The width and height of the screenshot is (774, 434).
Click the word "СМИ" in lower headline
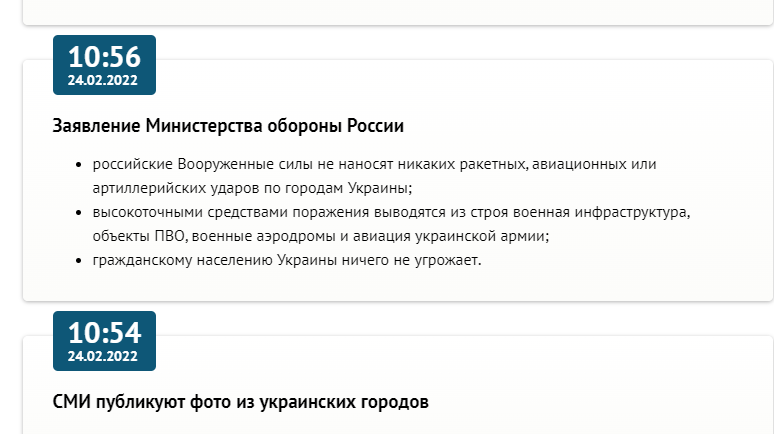pyautogui.click(x=71, y=402)
